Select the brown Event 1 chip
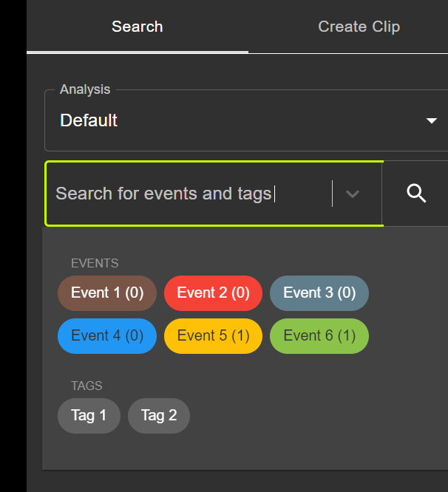This screenshot has height=492, width=448. coord(107,293)
